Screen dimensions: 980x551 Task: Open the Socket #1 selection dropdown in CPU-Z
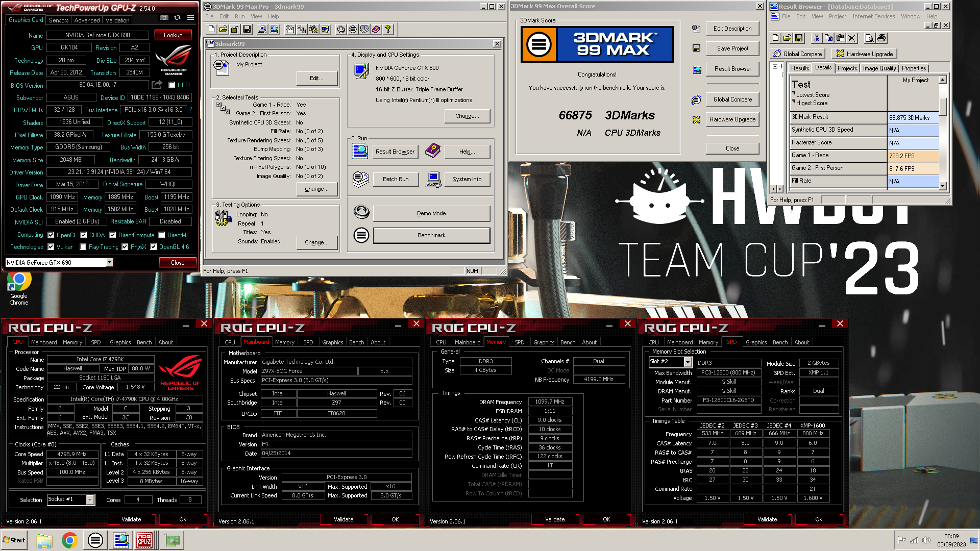click(x=90, y=499)
